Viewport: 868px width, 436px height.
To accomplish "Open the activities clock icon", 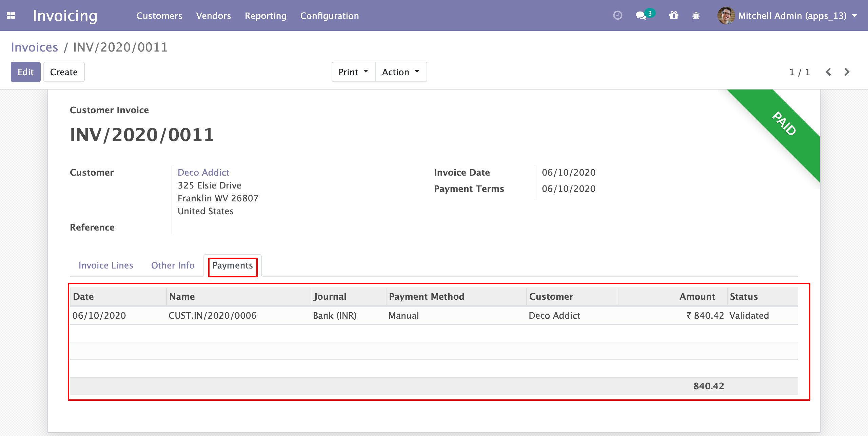I will tap(618, 16).
